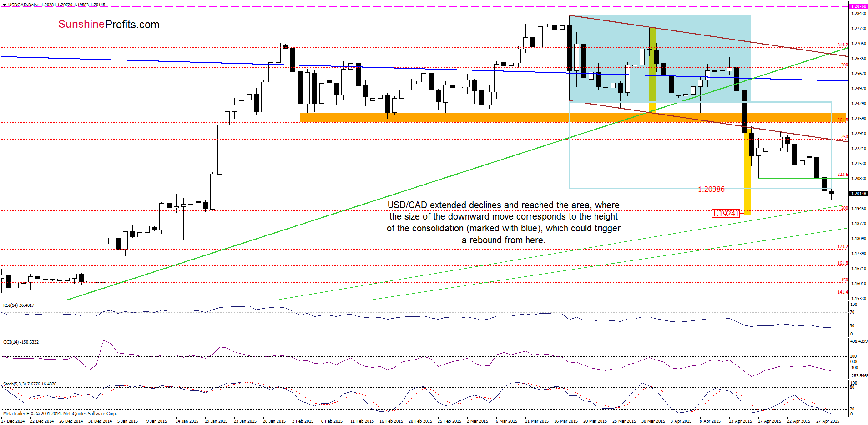Click the 'Stoch(5,3,3) 7.6276 16.4326' indicator label

(30, 384)
